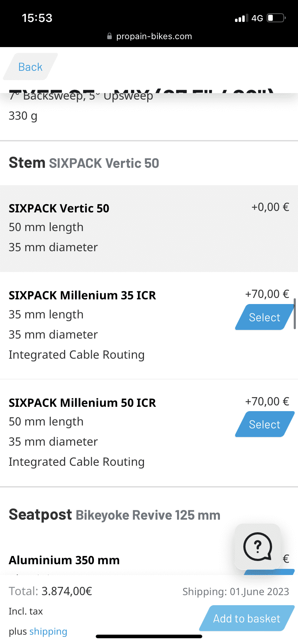Tap the 15:53 clock in status bar
Image resolution: width=298 pixels, height=644 pixels.
pyautogui.click(x=37, y=18)
